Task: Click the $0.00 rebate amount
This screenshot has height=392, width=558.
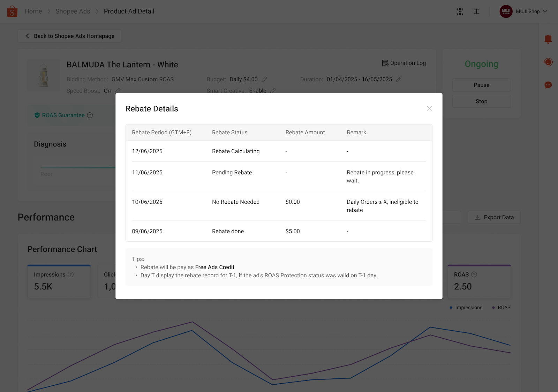Action: (293, 202)
